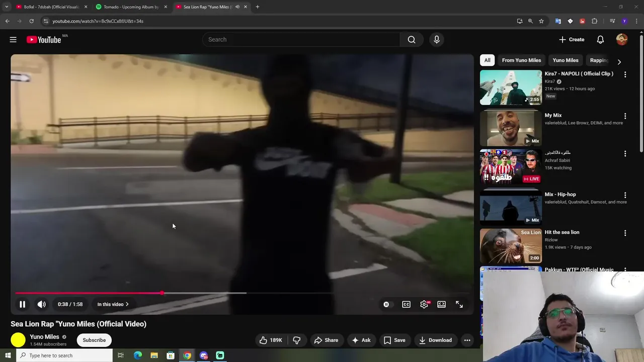Open Chrome three-dot menu
The image size is (644, 362).
tap(637, 21)
